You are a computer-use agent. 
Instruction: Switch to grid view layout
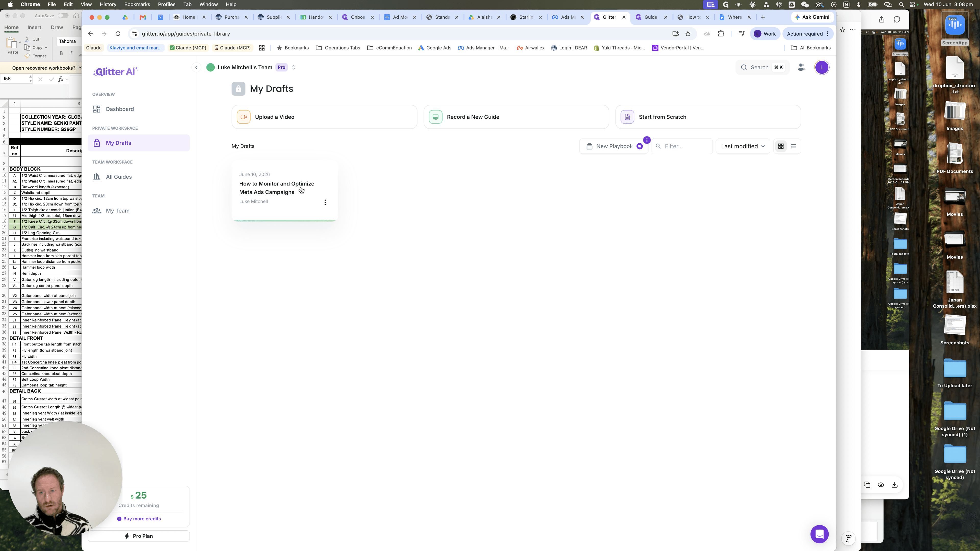click(x=781, y=146)
